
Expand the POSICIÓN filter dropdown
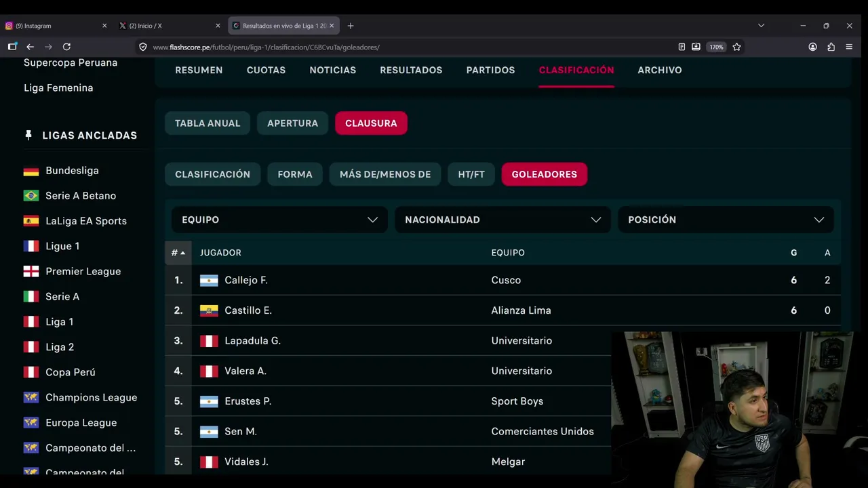726,220
